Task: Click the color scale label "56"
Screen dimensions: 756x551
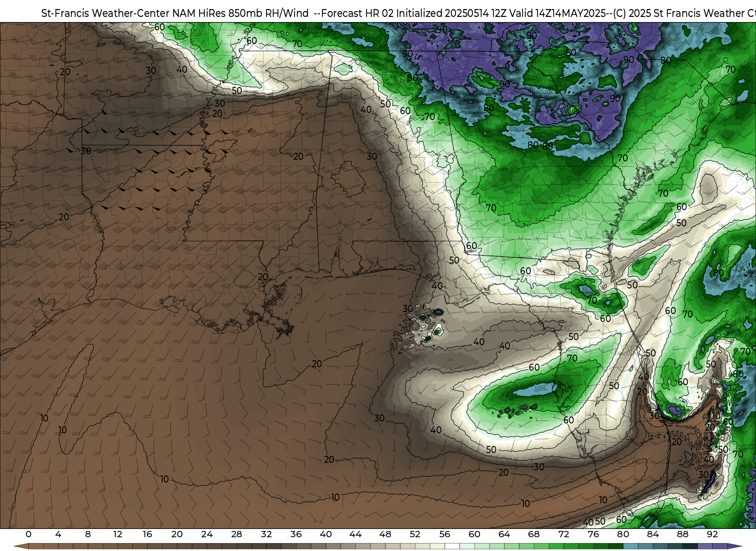Action: tap(445, 534)
